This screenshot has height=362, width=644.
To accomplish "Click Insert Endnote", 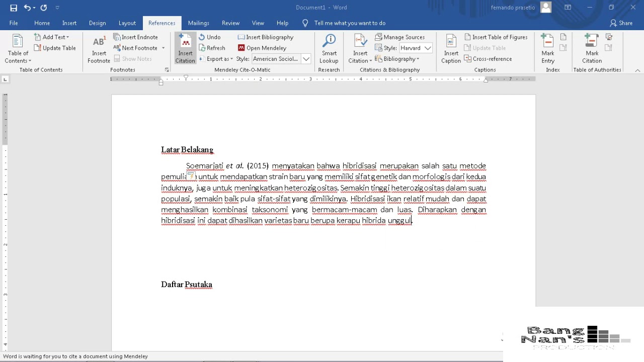I will point(136,37).
